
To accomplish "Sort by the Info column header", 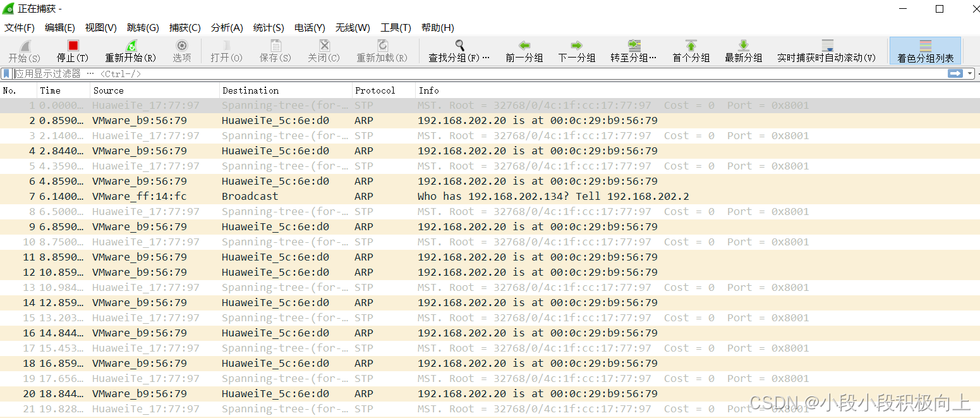I will point(698,90).
